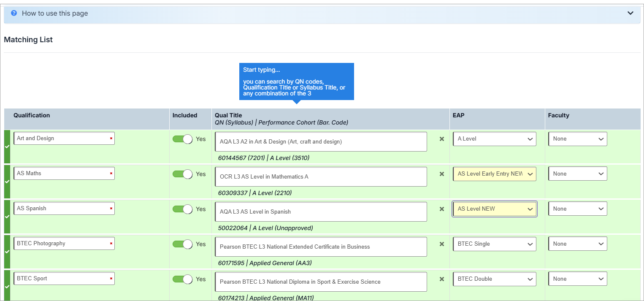Click the Qualification column header
This screenshot has width=644, height=301.
(32, 115)
